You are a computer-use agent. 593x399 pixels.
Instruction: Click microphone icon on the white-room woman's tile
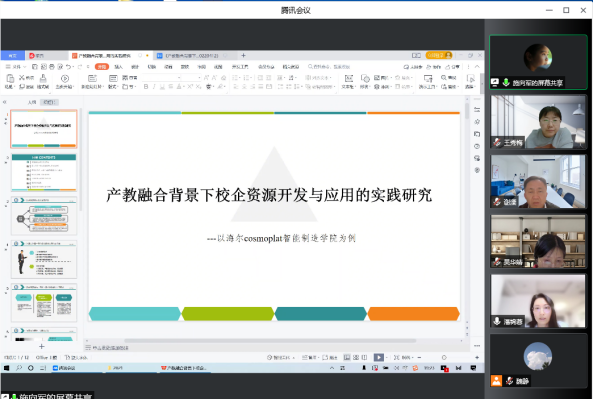497,321
